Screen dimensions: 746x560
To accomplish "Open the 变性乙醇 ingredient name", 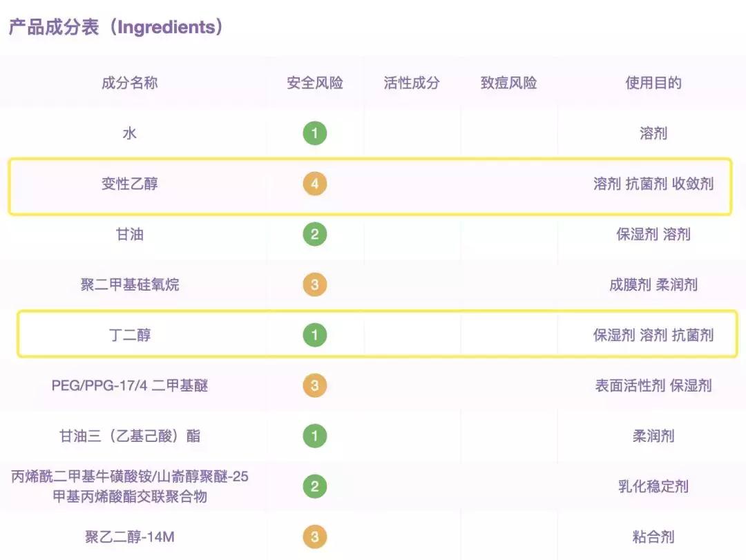I will click(130, 184).
